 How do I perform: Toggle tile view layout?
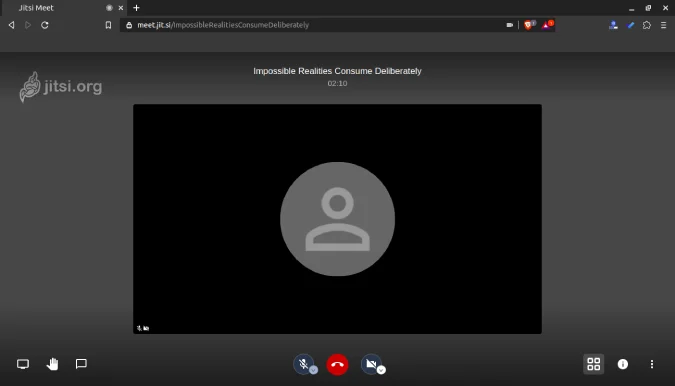[x=594, y=364]
